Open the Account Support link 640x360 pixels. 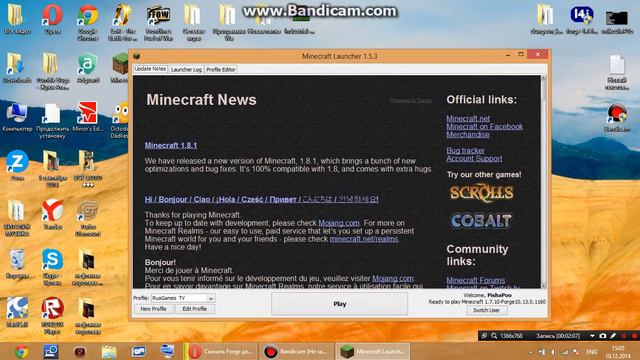coord(474,158)
